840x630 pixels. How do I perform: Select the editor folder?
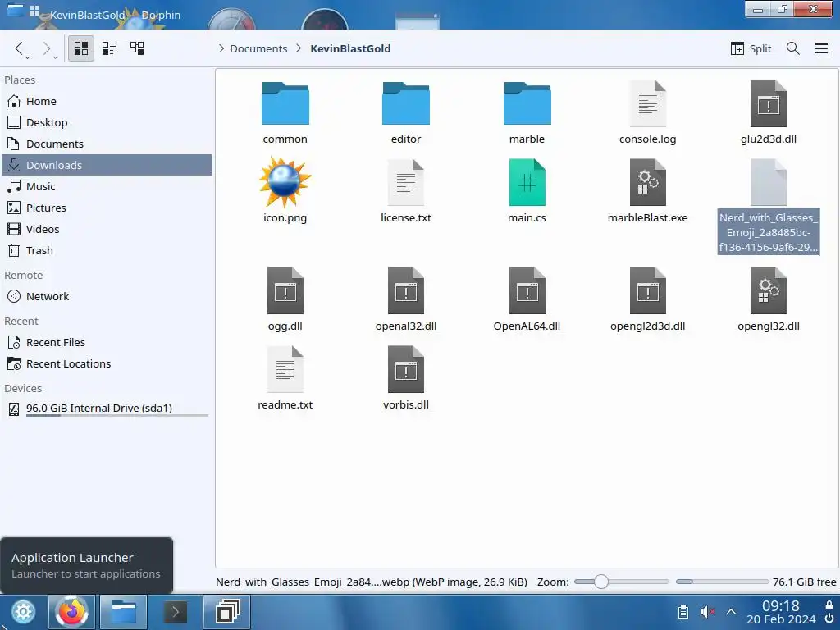pos(406,113)
